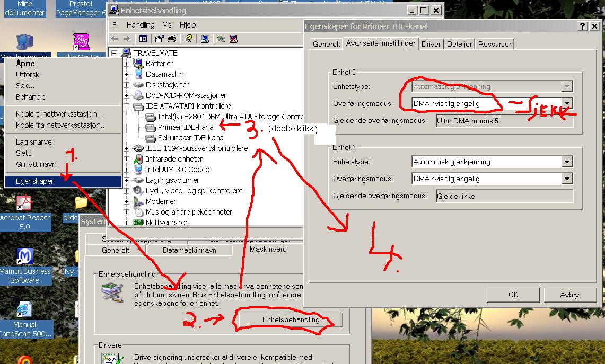Select Sekundær IDE-kanal in the device tree
The height and width of the screenshot is (364, 605).
[x=191, y=138]
